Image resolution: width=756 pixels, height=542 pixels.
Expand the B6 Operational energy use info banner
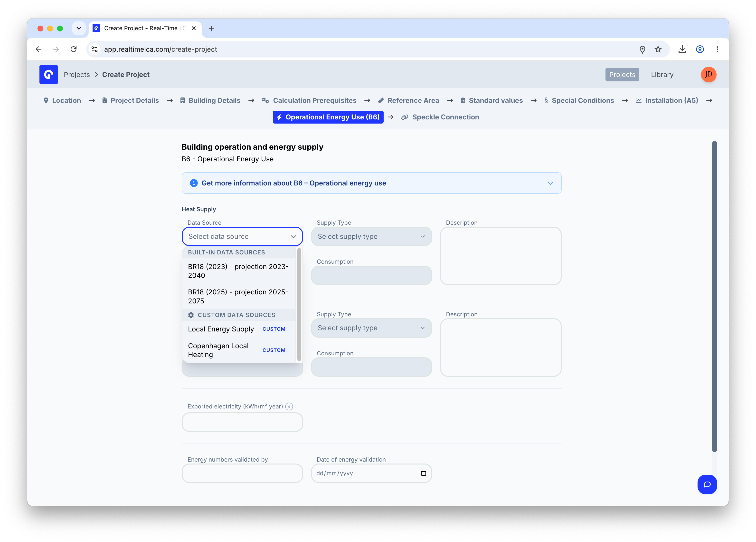[371, 183]
